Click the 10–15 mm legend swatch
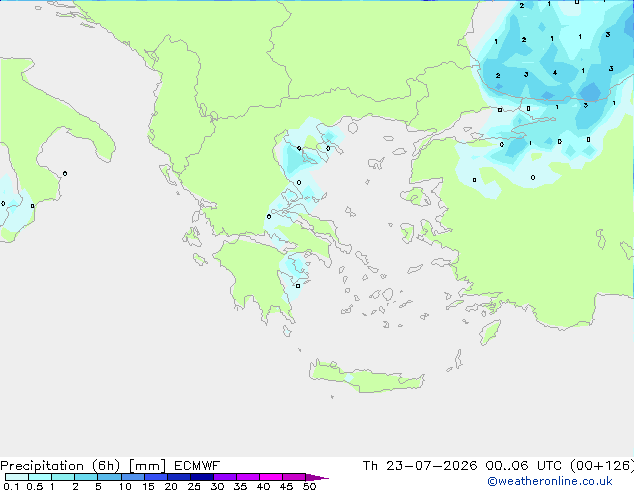The image size is (634, 490). tap(132, 477)
